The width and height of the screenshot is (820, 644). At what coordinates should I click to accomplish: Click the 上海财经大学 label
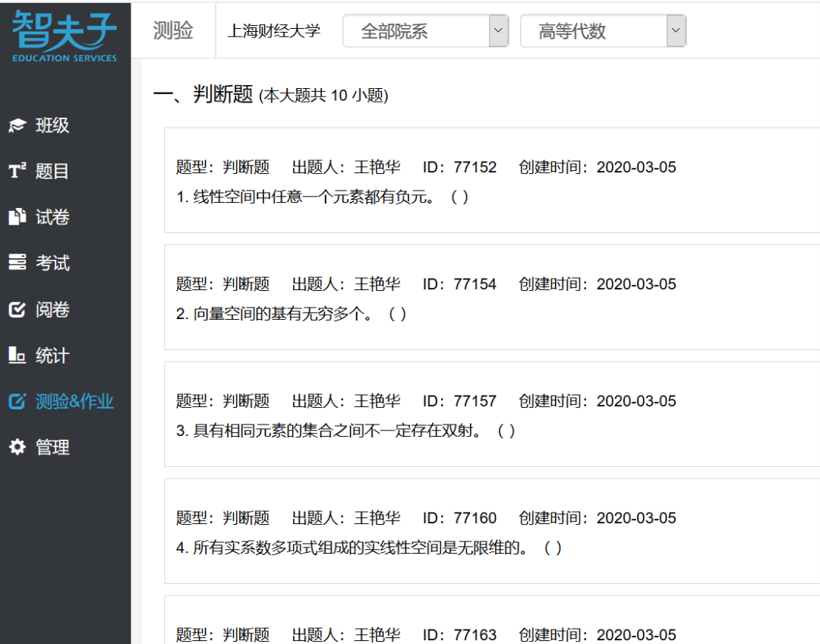pyautogui.click(x=273, y=31)
